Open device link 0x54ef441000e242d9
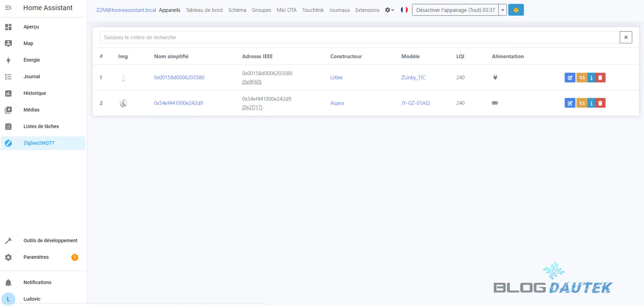The image size is (644, 306). coord(178,103)
